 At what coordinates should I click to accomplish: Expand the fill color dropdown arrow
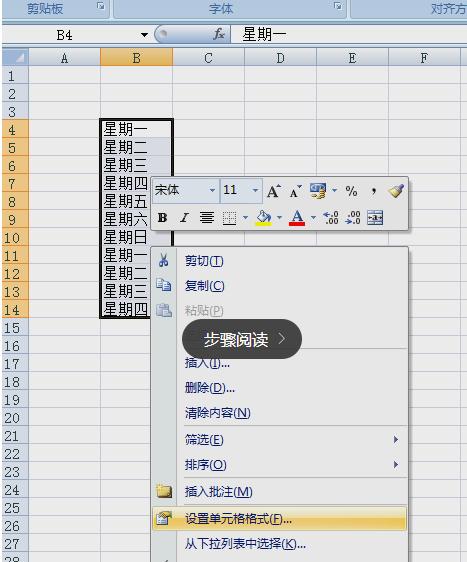[x=279, y=218]
